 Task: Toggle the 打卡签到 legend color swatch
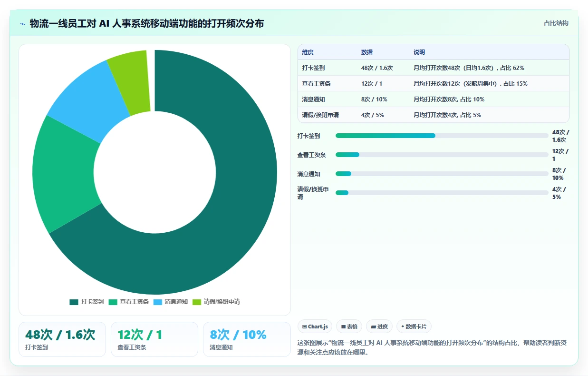click(74, 302)
